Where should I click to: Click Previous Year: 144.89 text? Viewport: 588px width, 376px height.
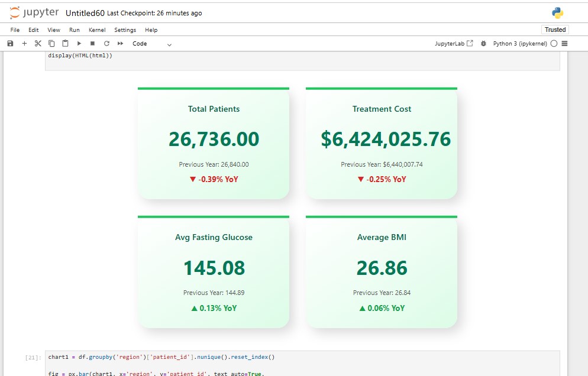tap(214, 293)
